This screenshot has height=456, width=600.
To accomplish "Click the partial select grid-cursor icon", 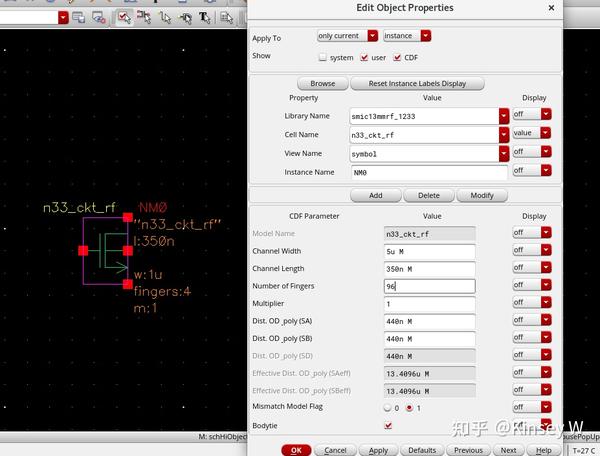I will pyautogui.click(x=227, y=18).
